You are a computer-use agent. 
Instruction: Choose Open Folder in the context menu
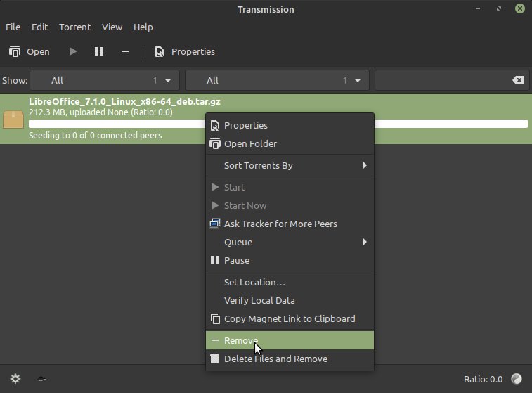(x=290, y=144)
